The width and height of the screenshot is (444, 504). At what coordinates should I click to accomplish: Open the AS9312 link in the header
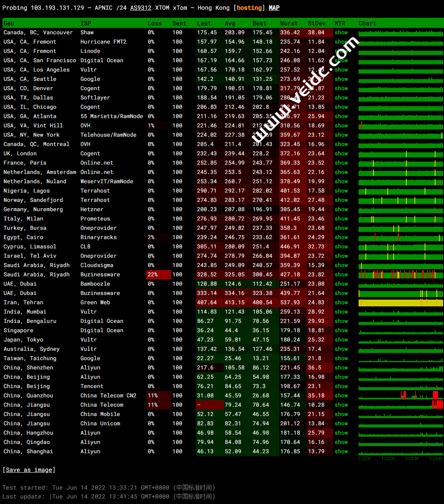(141, 8)
